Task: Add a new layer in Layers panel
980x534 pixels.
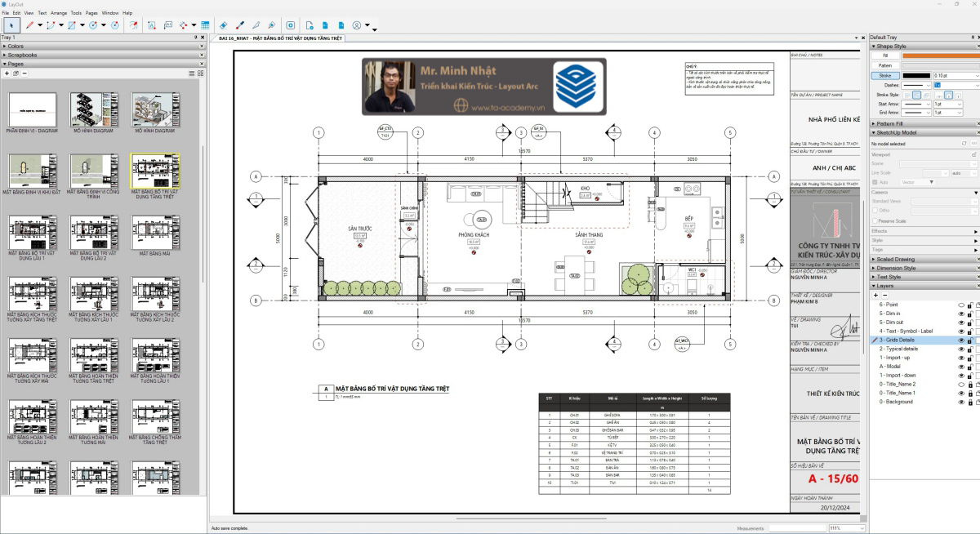Action: point(876,295)
